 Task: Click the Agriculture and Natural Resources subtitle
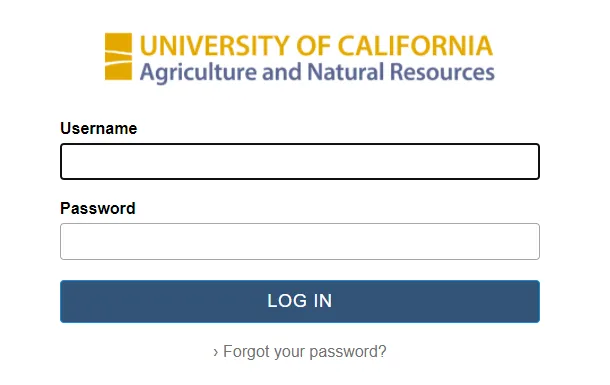point(317,73)
